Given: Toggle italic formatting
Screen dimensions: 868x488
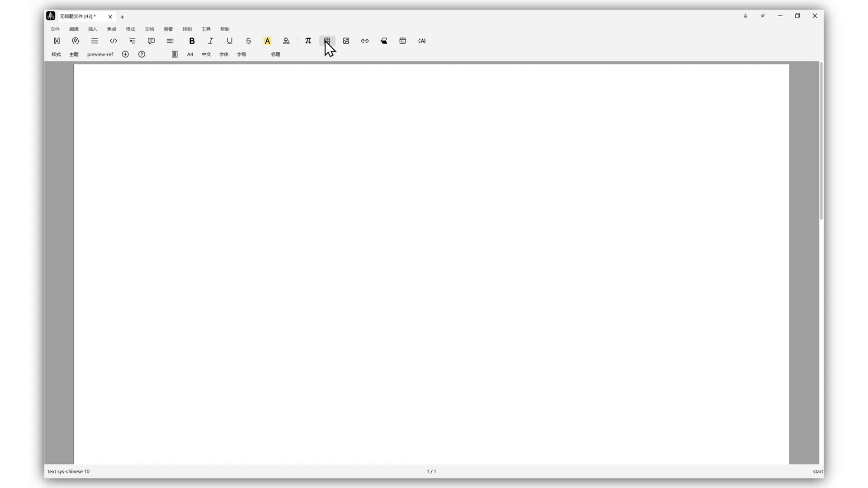Looking at the screenshot, I should (211, 41).
